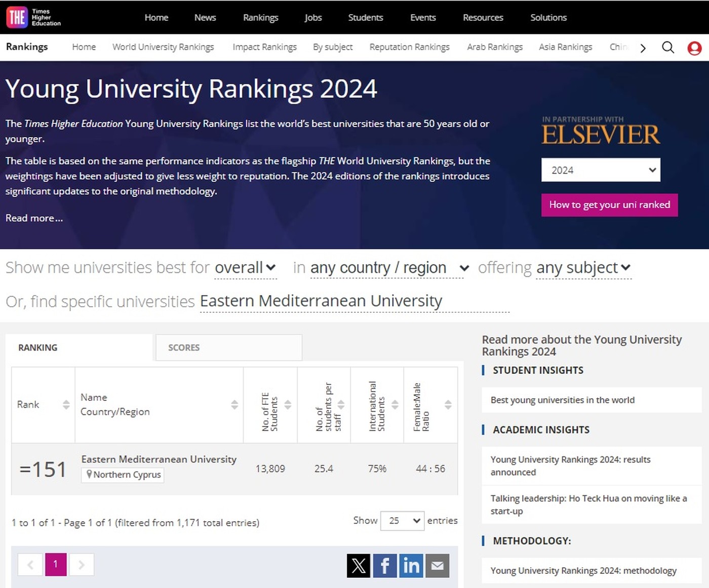The height and width of the screenshot is (588, 709).
Task: Open the user account icon
Action: tap(694, 48)
